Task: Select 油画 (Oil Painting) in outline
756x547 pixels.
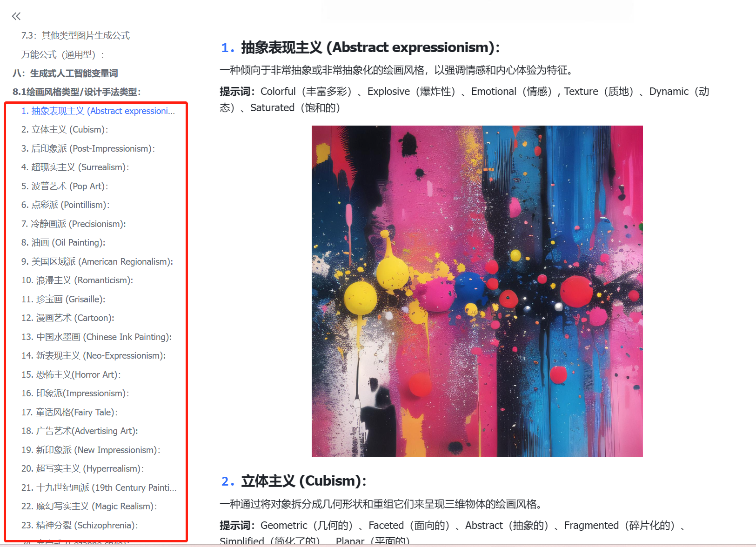Action: click(63, 242)
